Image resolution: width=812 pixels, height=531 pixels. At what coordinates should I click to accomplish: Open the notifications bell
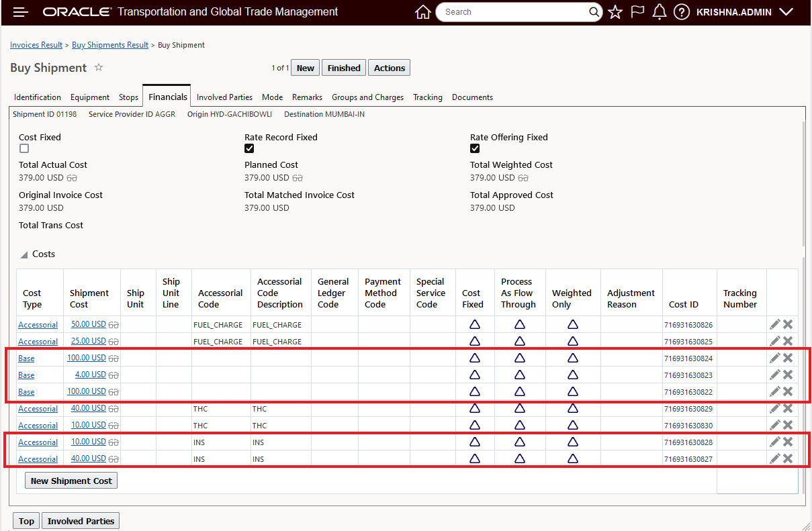click(x=660, y=12)
